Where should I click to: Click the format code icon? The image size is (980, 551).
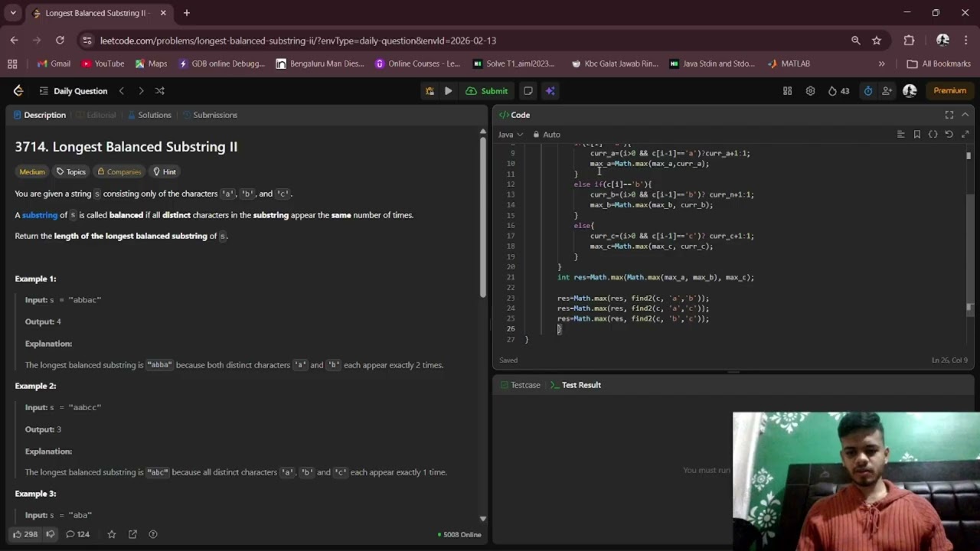[x=900, y=135]
